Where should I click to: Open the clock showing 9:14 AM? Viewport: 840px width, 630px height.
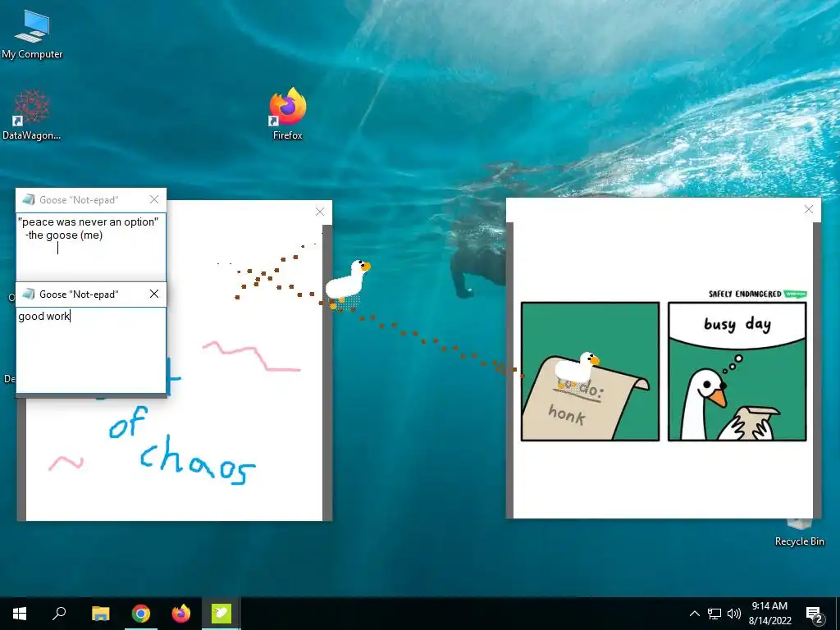(769, 606)
